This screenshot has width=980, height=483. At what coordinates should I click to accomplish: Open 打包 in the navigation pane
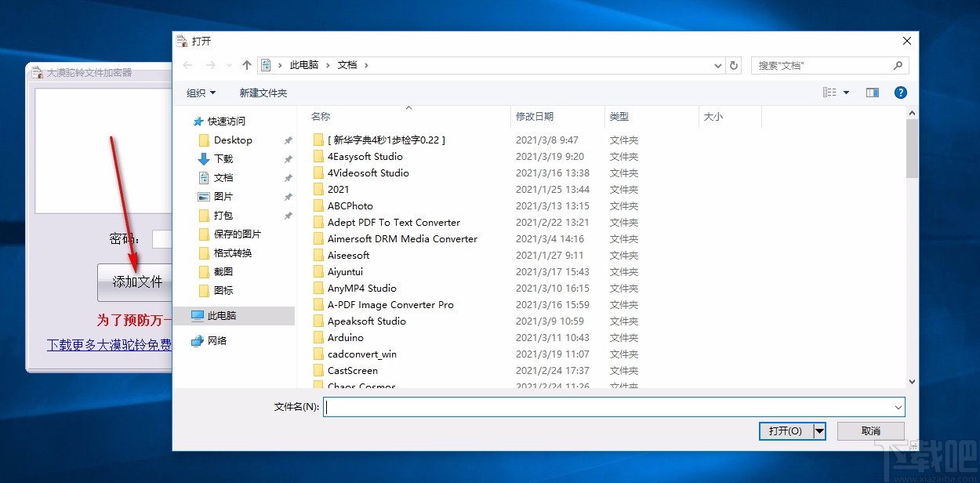[223, 215]
